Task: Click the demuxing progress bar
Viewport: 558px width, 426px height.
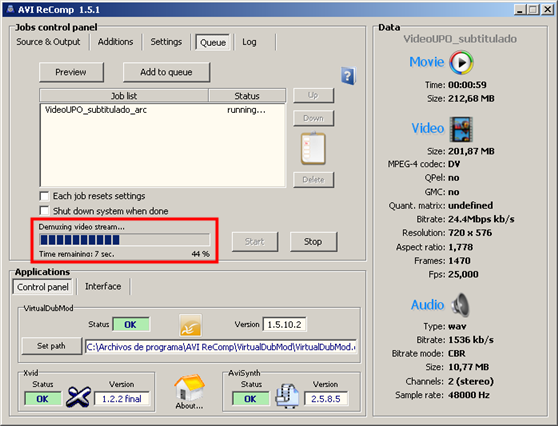Action: pos(125,240)
